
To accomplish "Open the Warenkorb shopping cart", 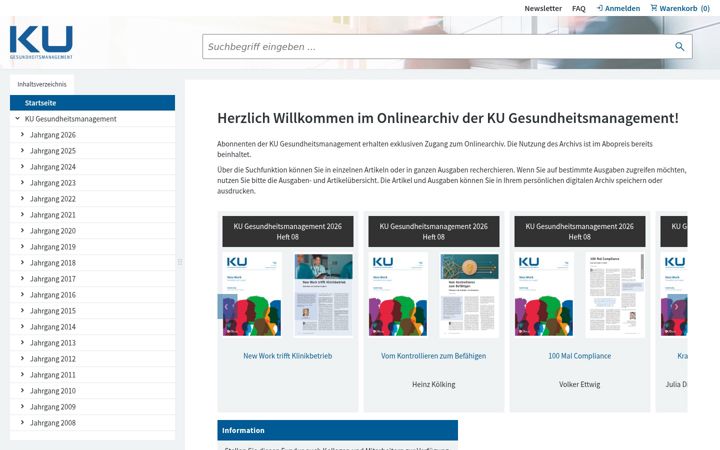I will pos(680,8).
